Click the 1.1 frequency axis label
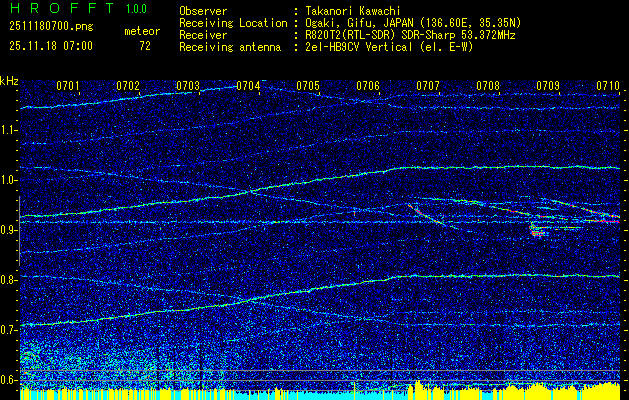Viewport: 629px width, 400px height. point(8,130)
